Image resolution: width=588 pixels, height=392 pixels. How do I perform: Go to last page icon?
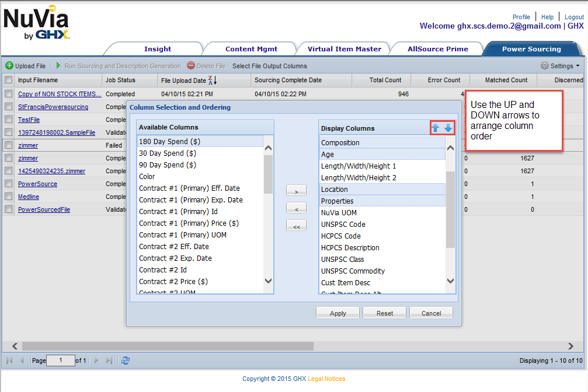click(109, 360)
